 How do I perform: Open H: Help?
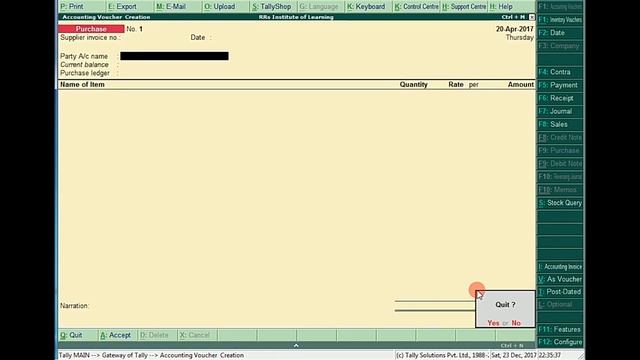click(511, 7)
